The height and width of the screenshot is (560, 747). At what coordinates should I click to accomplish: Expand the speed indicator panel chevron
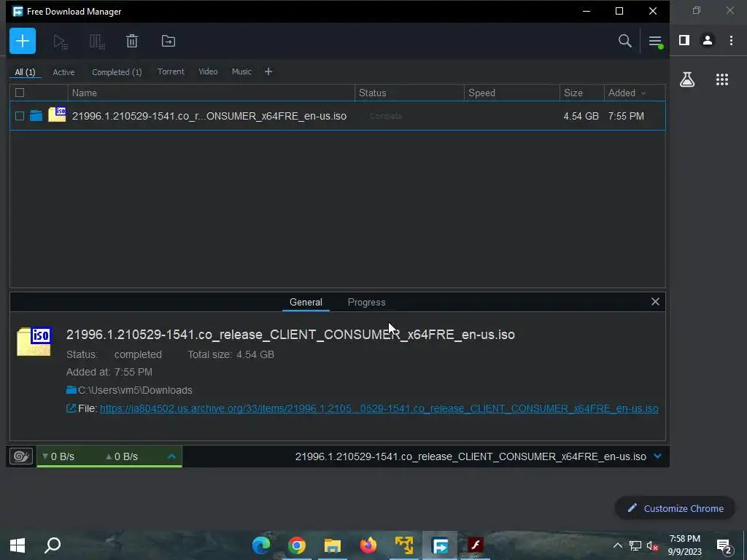coord(171,456)
